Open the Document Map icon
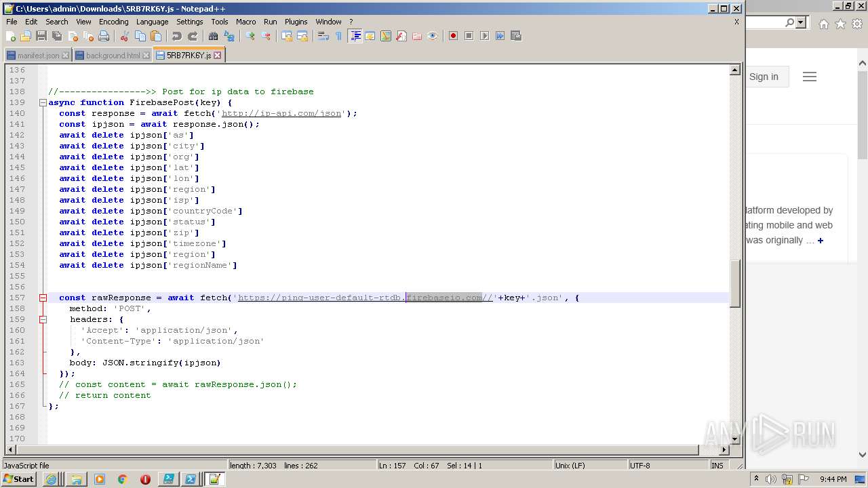 coord(386,36)
